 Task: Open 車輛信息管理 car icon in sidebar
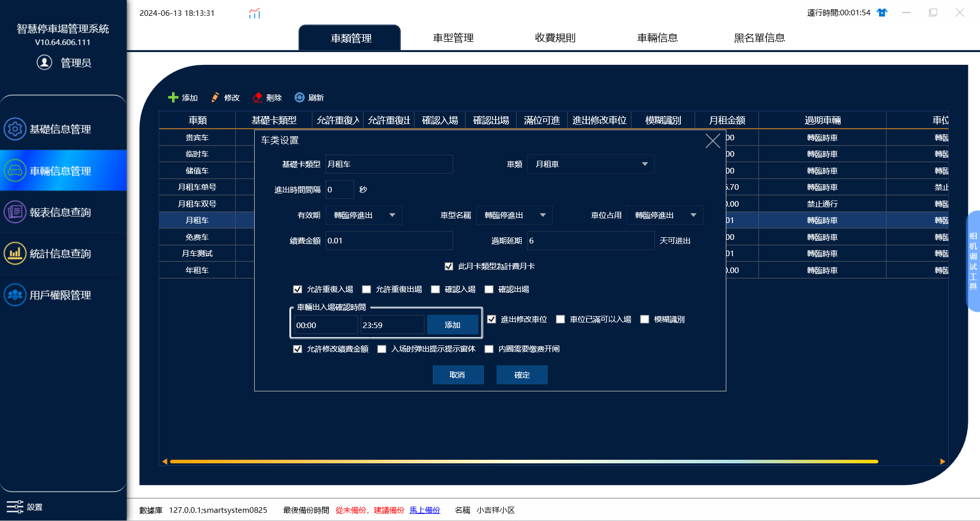coord(15,170)
